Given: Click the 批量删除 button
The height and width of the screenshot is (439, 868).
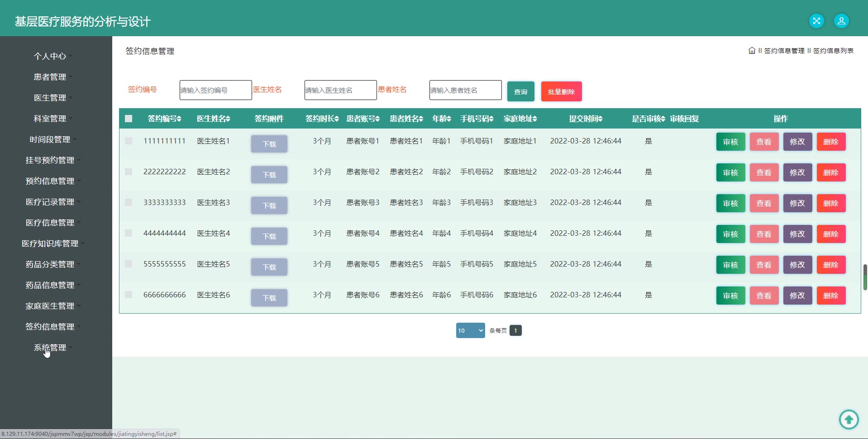Looking at the screenshot, I should click(561, 91).
